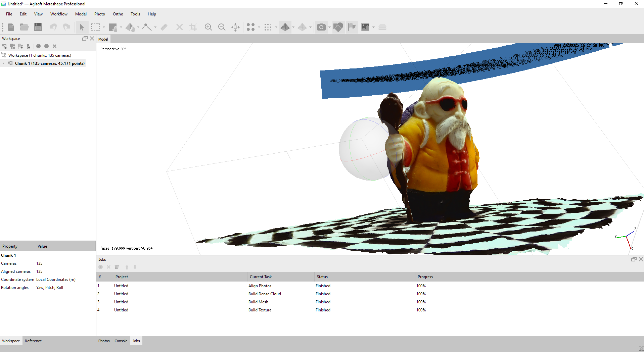Viewport: 644px width, 352px height.
Task: Activate the Move Region tool
Action: click(x=113, y=27)
